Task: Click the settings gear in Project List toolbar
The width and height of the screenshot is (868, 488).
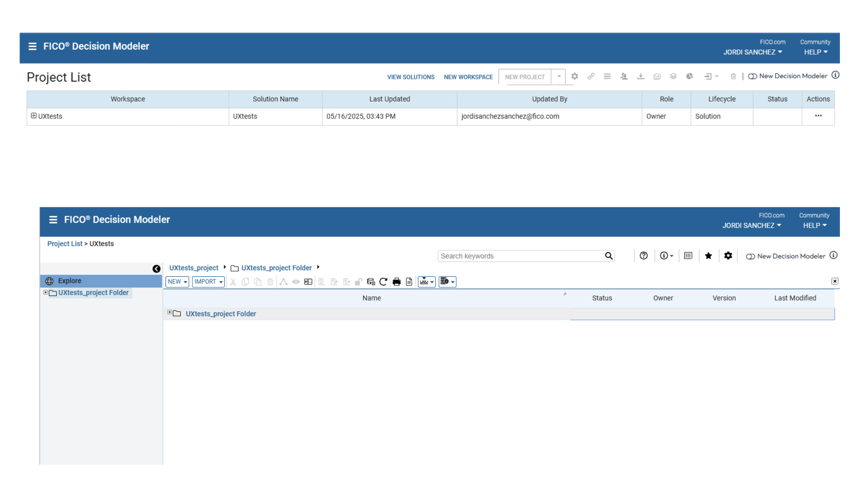Action: (x=575, y=76)
